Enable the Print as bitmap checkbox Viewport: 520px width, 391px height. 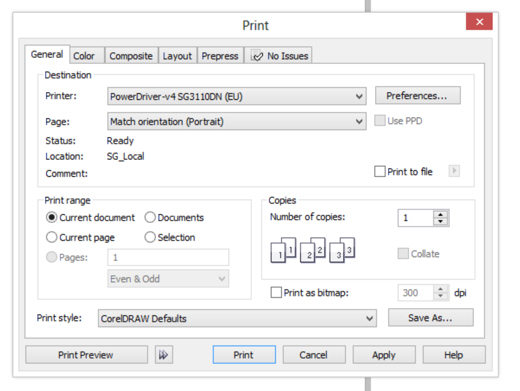pyautogui.click(x=276, y=292)
